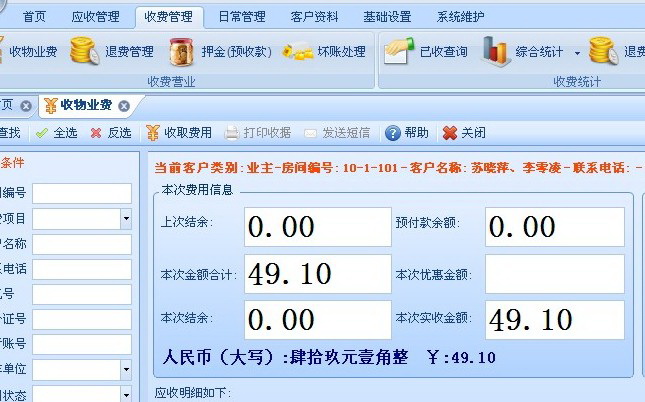
Task: Click the envelope 发送短信 icon
Action: click(x=310, y=133)
